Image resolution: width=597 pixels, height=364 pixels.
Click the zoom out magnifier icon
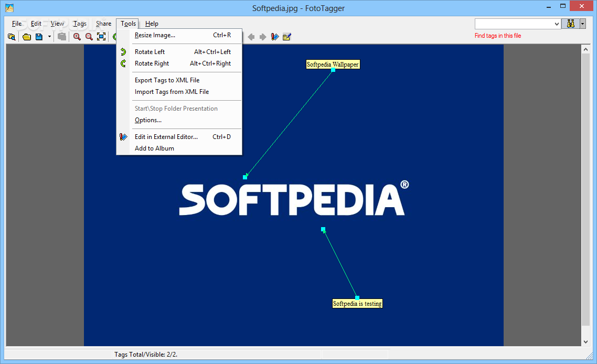pos(89,37)
